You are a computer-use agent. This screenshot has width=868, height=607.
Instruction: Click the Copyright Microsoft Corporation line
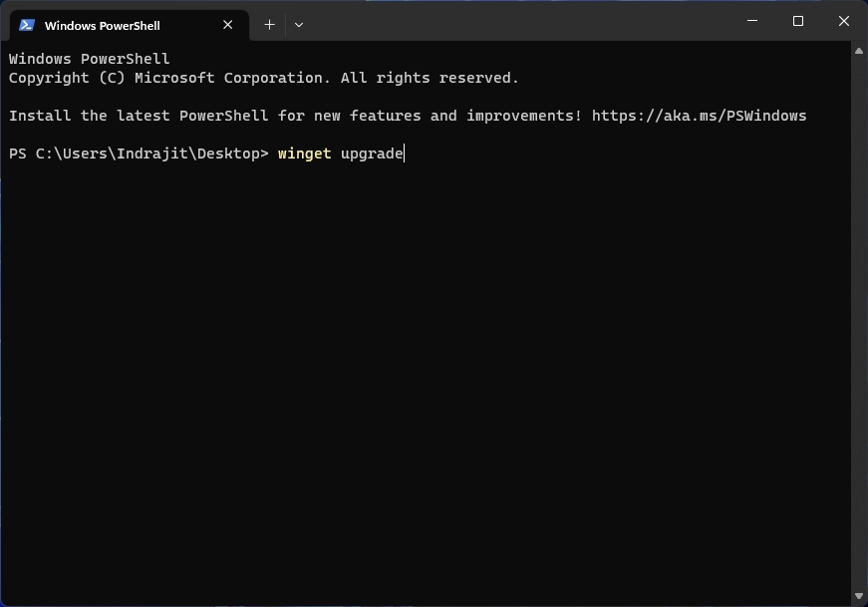[x=263, y=78]
